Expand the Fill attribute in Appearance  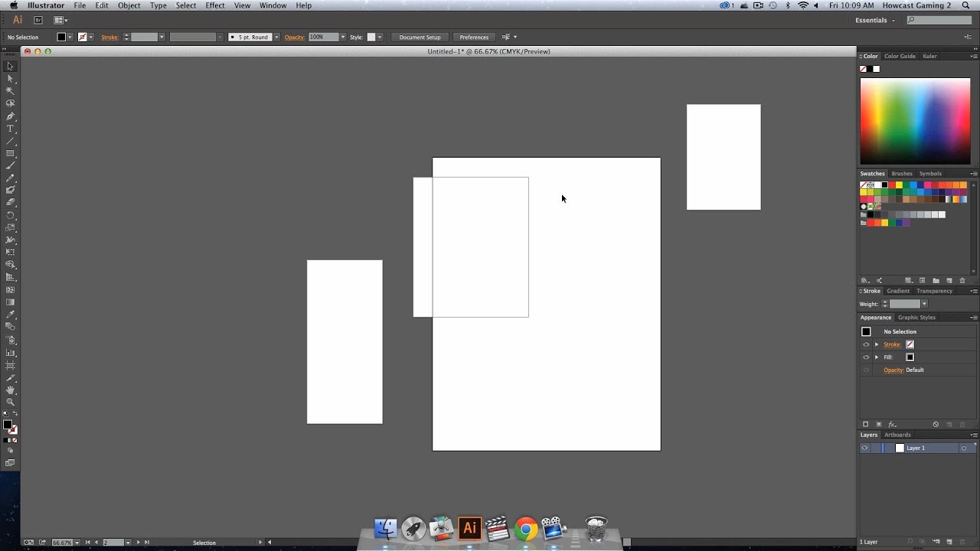point(877,357)
